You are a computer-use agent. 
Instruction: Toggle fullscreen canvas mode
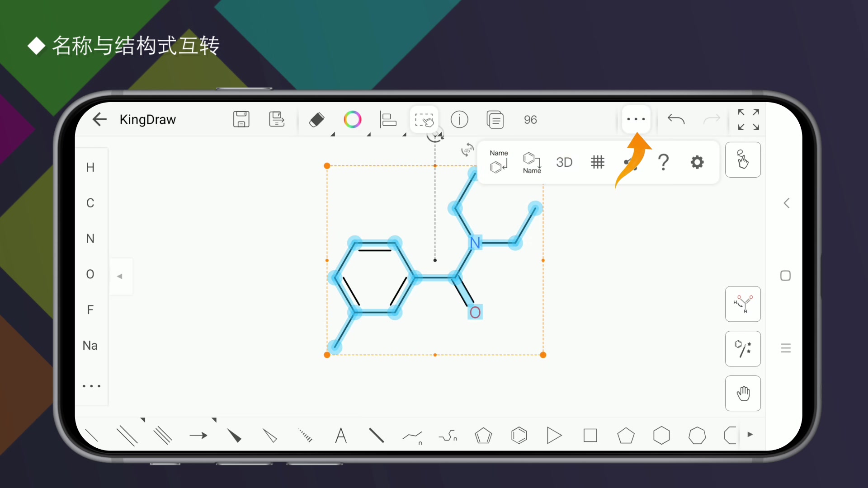[748, 120]
